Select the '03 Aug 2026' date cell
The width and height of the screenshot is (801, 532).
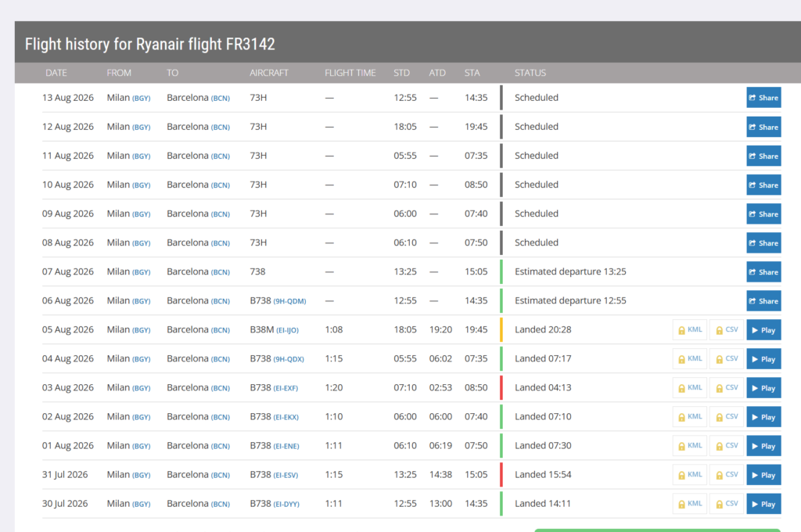click(68, 387)
